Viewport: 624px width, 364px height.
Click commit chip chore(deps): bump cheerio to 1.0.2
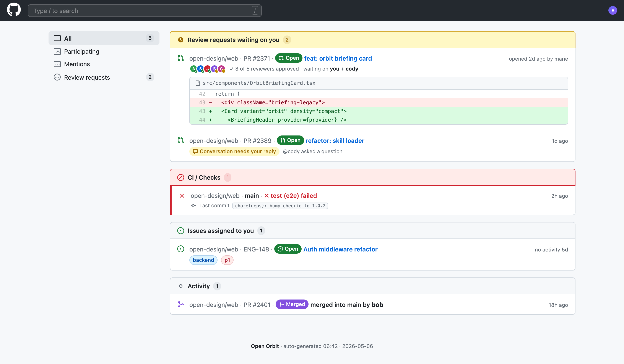tap(280, 206)
